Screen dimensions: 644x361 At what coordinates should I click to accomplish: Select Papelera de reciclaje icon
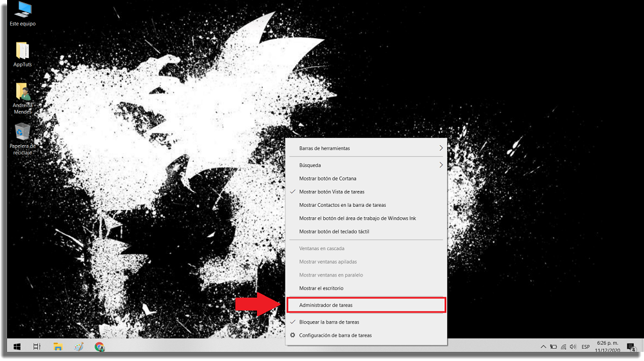coord(23,139)
